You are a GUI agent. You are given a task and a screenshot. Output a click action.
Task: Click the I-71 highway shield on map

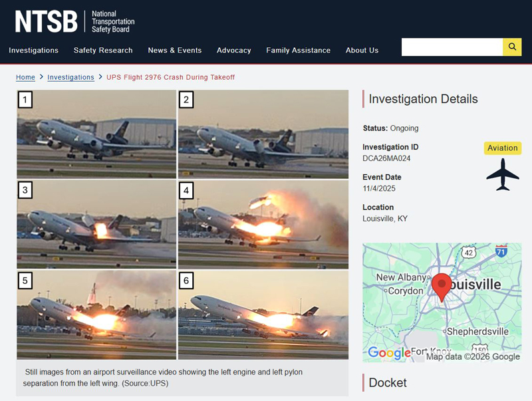(501, 251)
